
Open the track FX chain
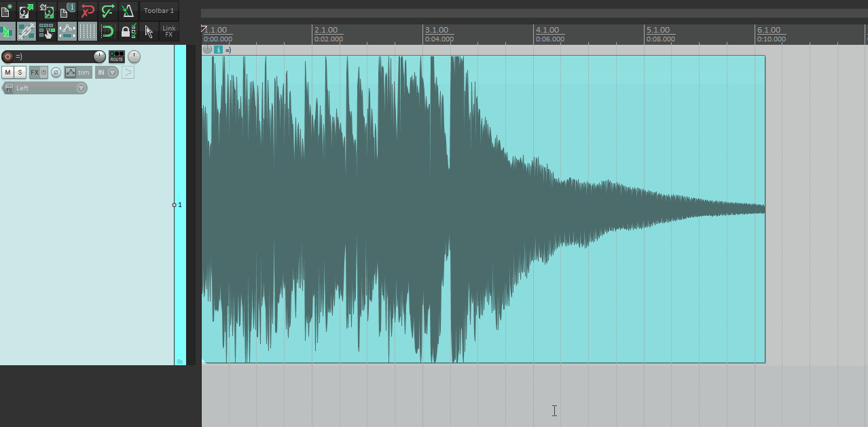(x=33, y=72)
